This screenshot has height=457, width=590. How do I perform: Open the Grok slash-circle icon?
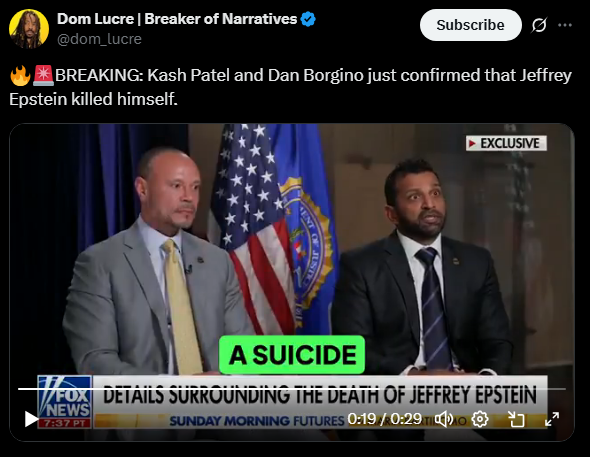pos(539,25)
